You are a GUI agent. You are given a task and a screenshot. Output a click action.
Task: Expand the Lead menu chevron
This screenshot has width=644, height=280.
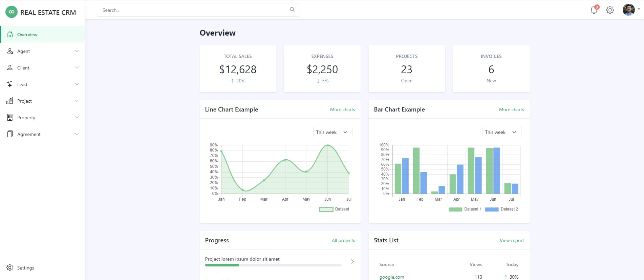77,84
